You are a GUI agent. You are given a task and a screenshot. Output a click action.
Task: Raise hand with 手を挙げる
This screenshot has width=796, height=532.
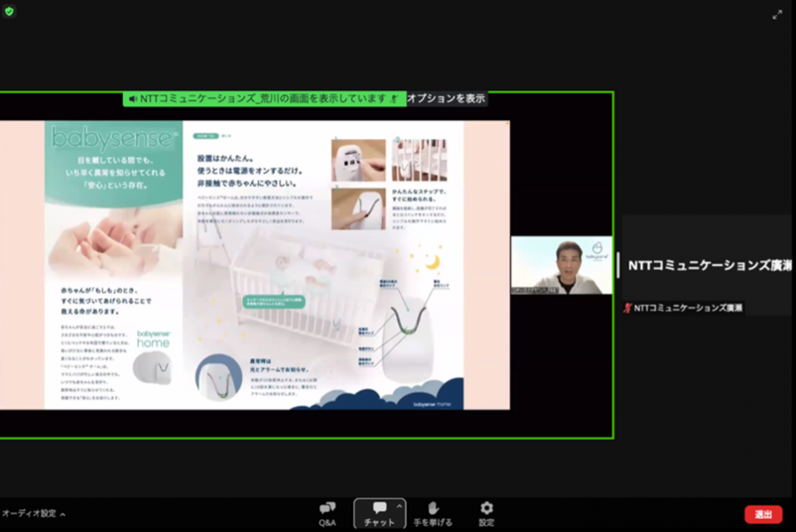[x=433, y=515]
